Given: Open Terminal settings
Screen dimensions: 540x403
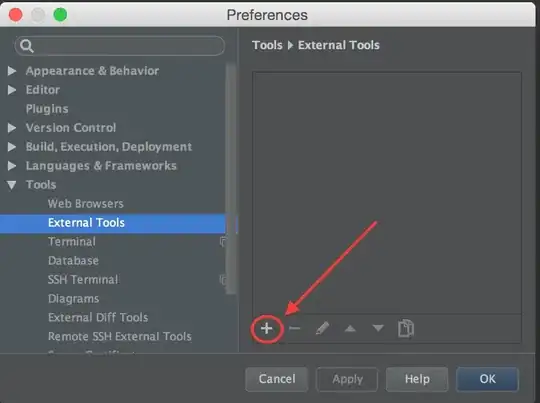Looking at the screenshot, I should [x=72, y=241].
